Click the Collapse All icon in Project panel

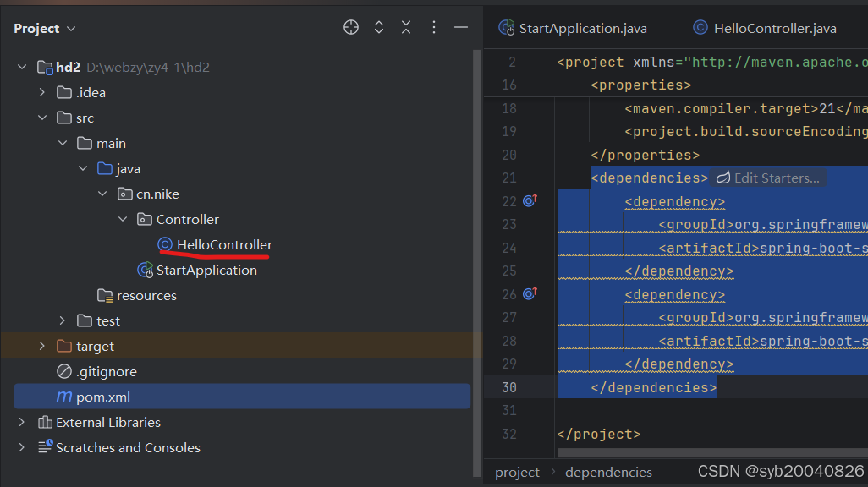[406, 27]
